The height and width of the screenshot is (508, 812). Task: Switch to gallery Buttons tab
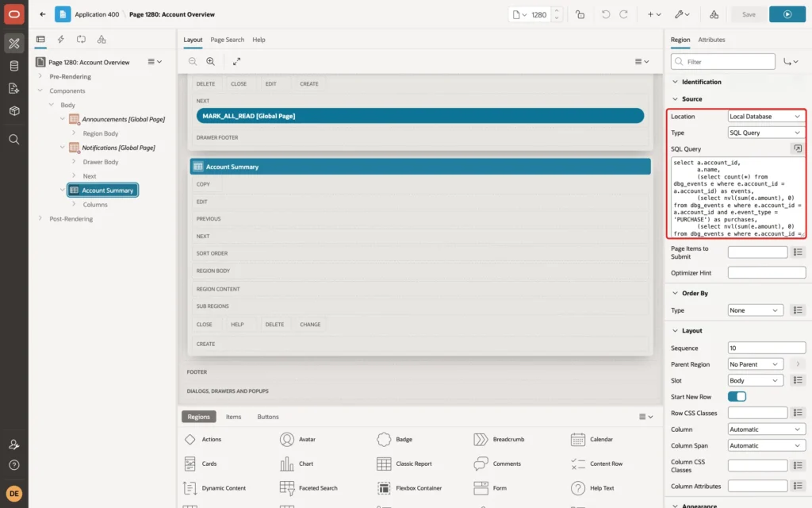coord(268,417)
